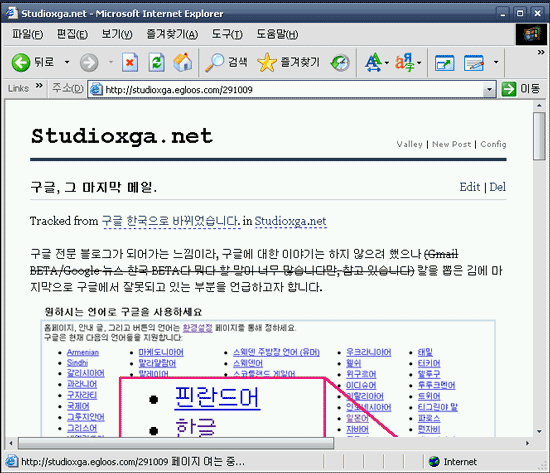Click the horizontal scrollbar left arrow
This screenshot has width=550, height=473.
[x=11, y=443]
